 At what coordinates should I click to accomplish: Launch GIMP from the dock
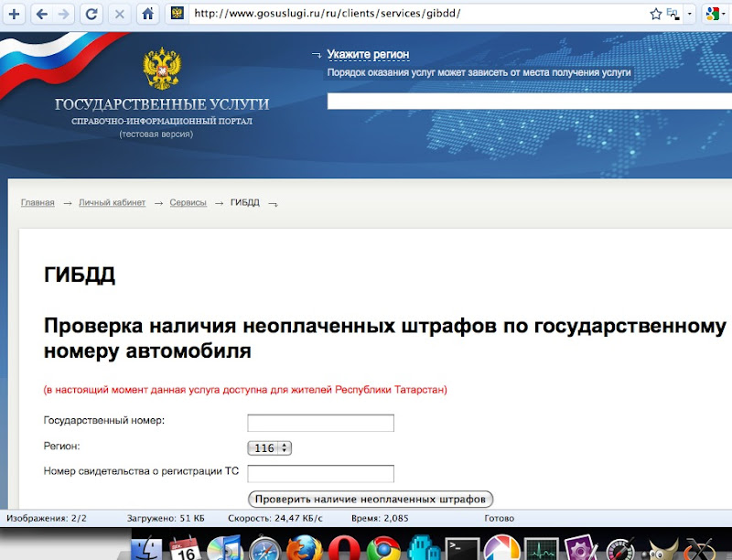tap(660, 549)
